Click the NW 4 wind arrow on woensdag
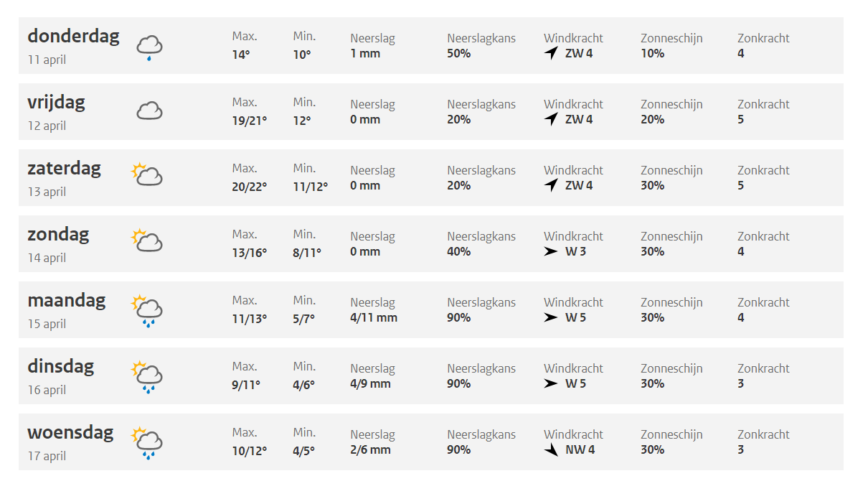This screenshot has width=868, height=504. click(551, 450)
